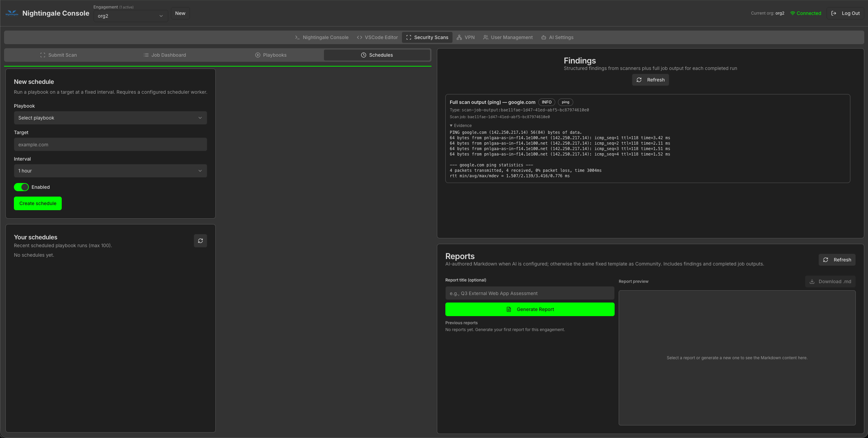The width and height of the screenshot is (868, 438).
Task: Click the ping tag badge
Action: pyautogui.click(x=565, y=102)
